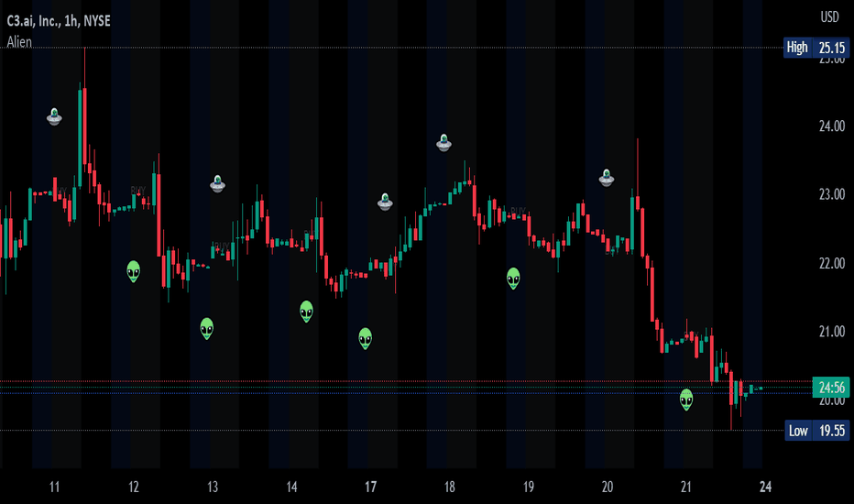This screenshot has height=504, width=854.
Task: Click the Low 19.55 price label
Action: (817, 431)
